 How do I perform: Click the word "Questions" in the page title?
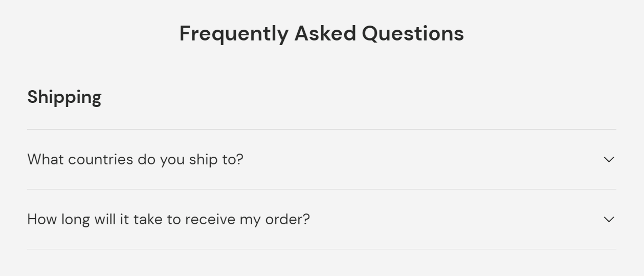tap(413, 34)
